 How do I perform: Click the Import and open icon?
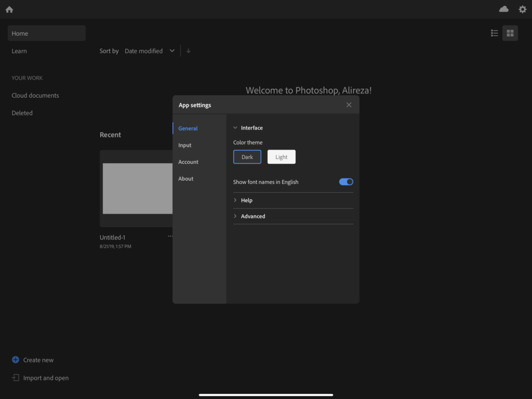point(15,378)
